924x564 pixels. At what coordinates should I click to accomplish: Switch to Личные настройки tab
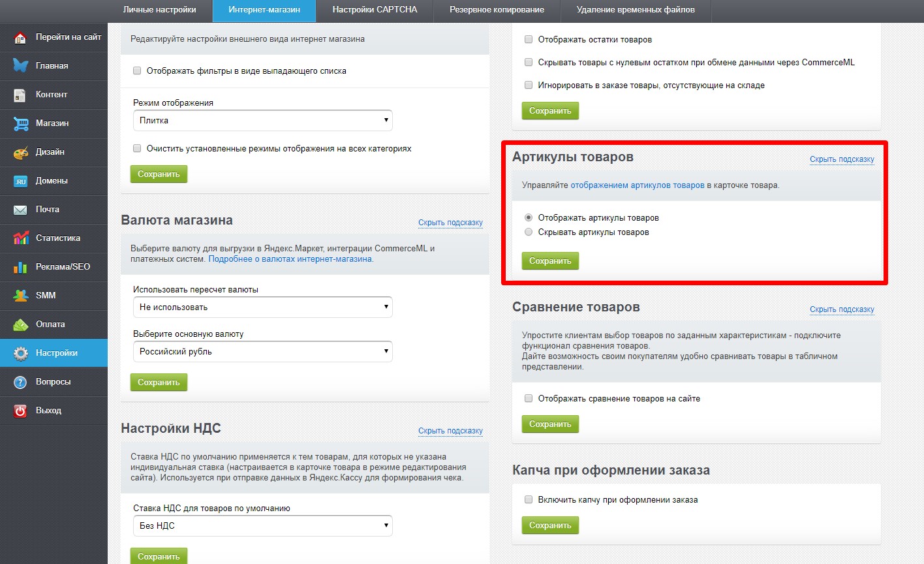[159, 10]
